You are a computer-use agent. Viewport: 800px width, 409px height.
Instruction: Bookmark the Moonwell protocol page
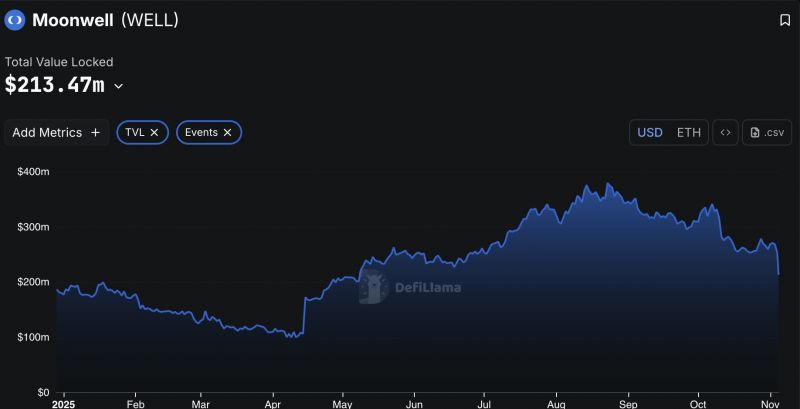[785, 20]
